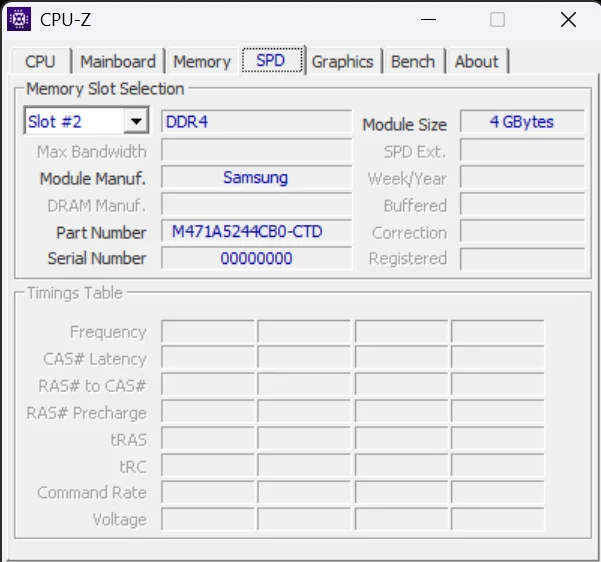The image size is (601, 562).
Task: Click the Part Number label
Action: tap(101, 233)
